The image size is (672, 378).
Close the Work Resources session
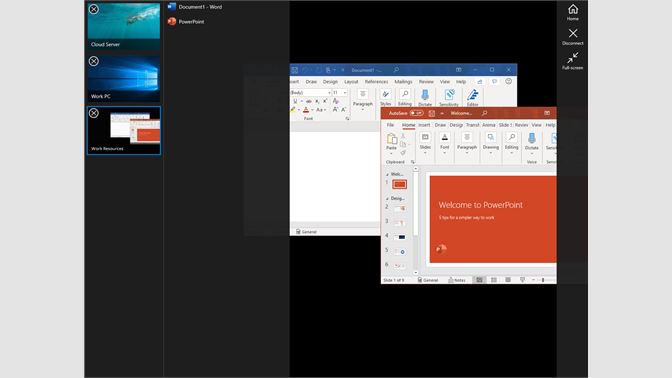click(x=93, y=113)
